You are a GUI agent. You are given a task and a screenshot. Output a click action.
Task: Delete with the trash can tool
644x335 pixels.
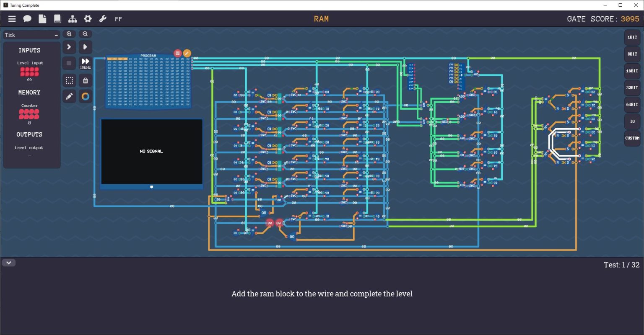pos(85,80)
